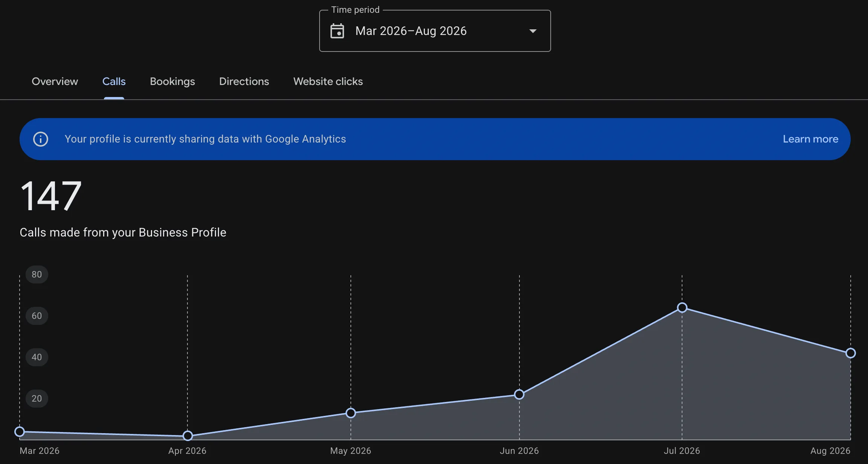
Task: Click the Mar 2026–Aug 2026 period text
Action: coord(411,31)
